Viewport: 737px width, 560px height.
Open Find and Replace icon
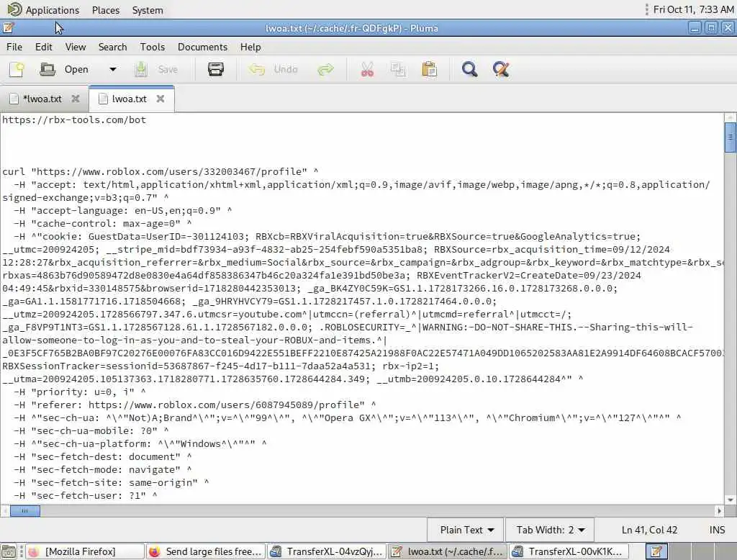(x=501, y=70)
